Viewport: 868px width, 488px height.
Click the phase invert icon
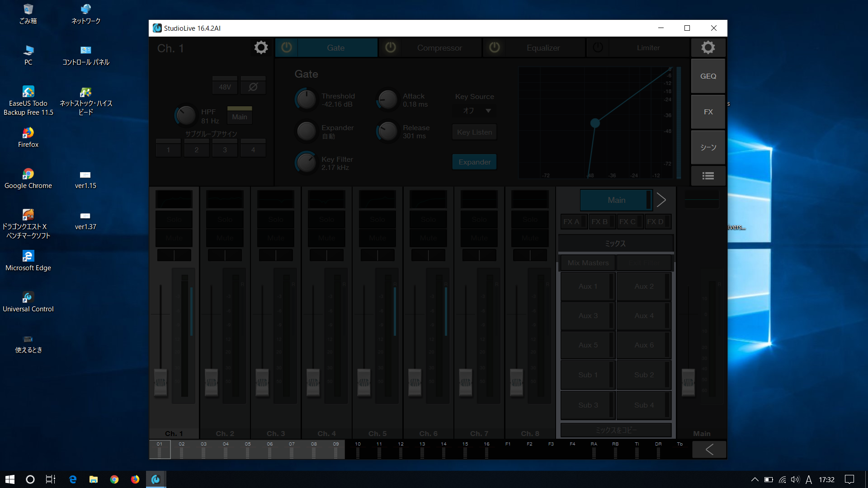coord(253,87)
